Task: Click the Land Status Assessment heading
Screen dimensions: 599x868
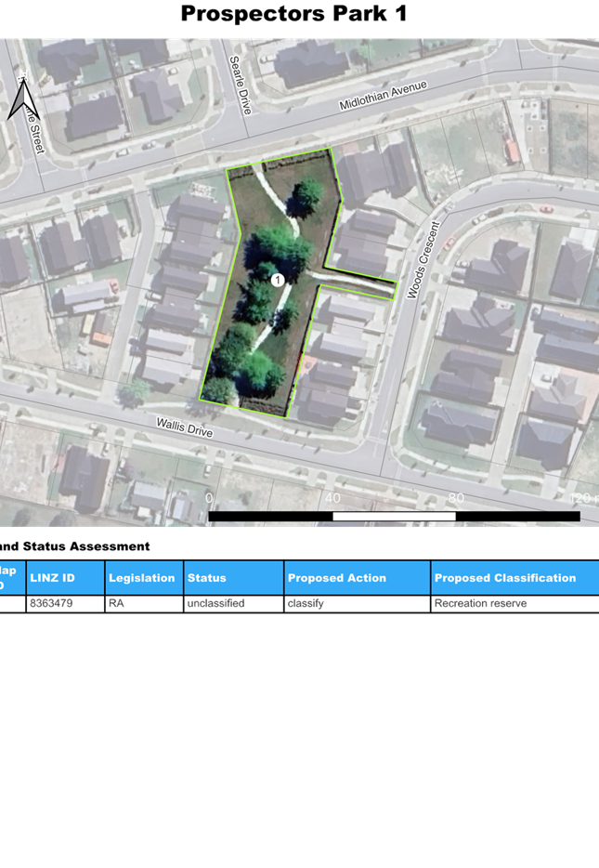Action: click(x=74, y=546)
